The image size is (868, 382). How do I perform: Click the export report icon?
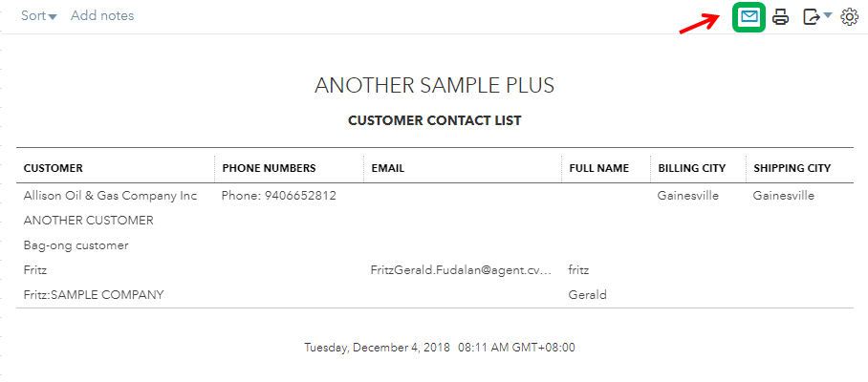[x=811, y=17]
